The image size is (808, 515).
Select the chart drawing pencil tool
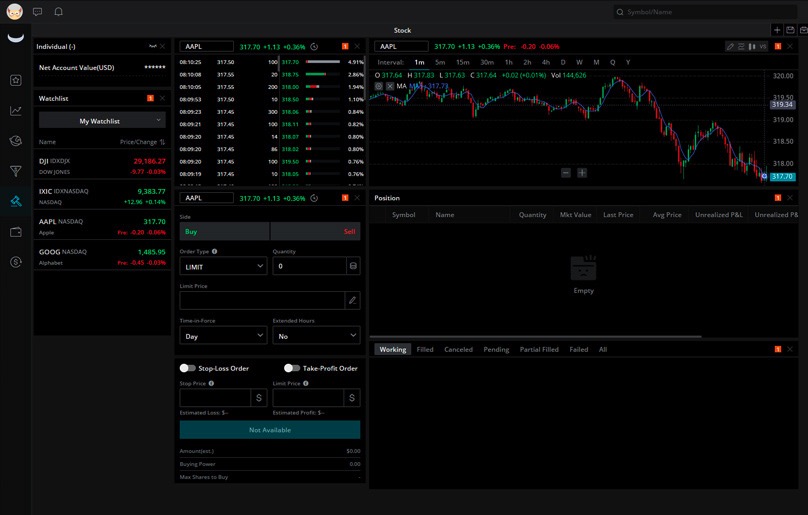730,46
